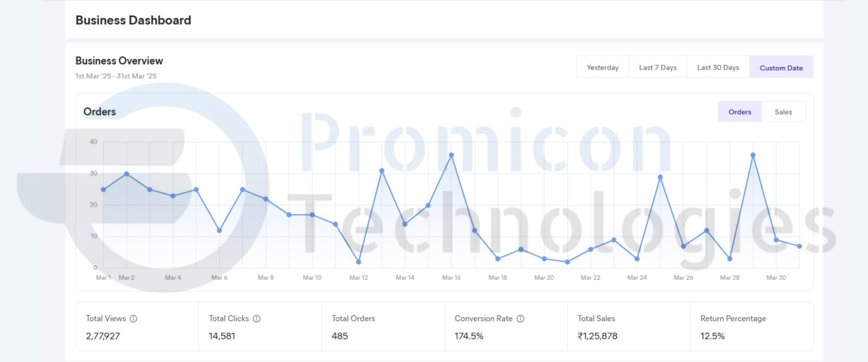Click the Total Clicks info icon
The width and height of the screenshot is (868, 362).
(x=256, y=319)
